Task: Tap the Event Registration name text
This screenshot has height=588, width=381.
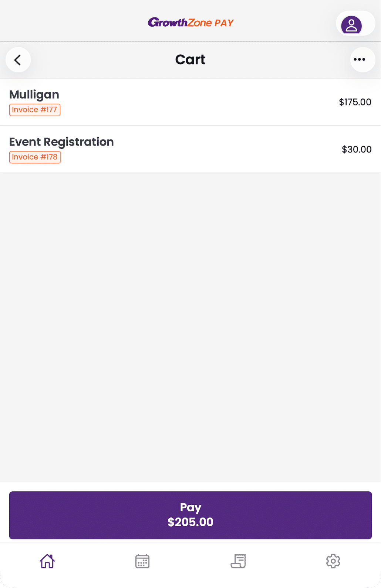Action: (61, 142)
